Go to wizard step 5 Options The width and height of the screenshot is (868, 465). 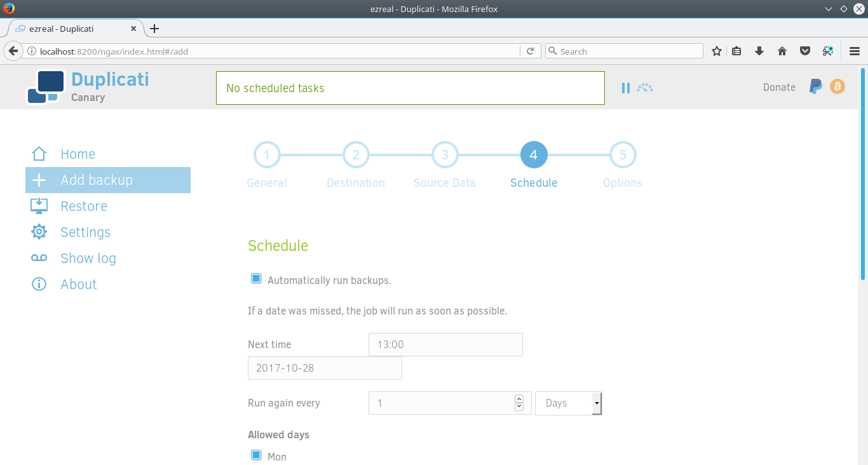pyautogui.click(x=623, y=155)
